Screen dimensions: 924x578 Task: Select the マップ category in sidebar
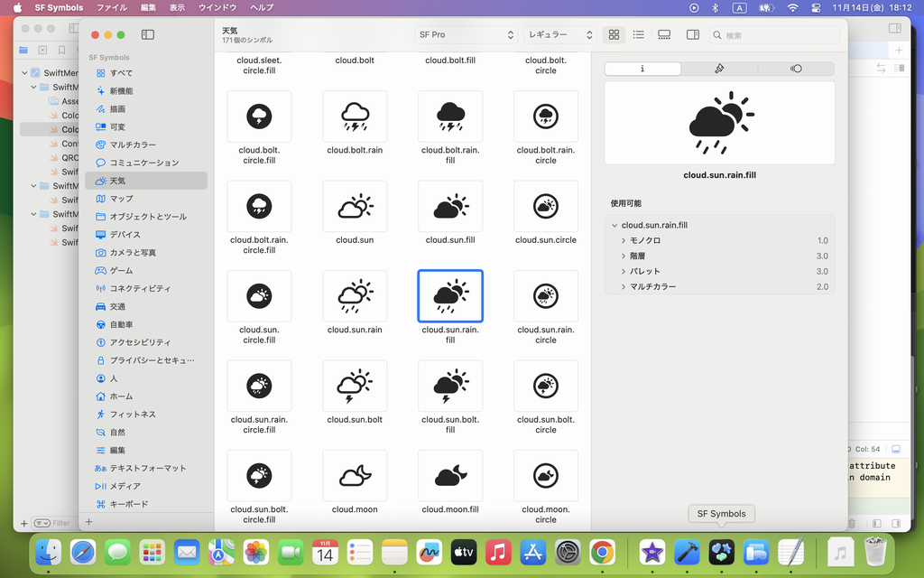pos(121,199)
